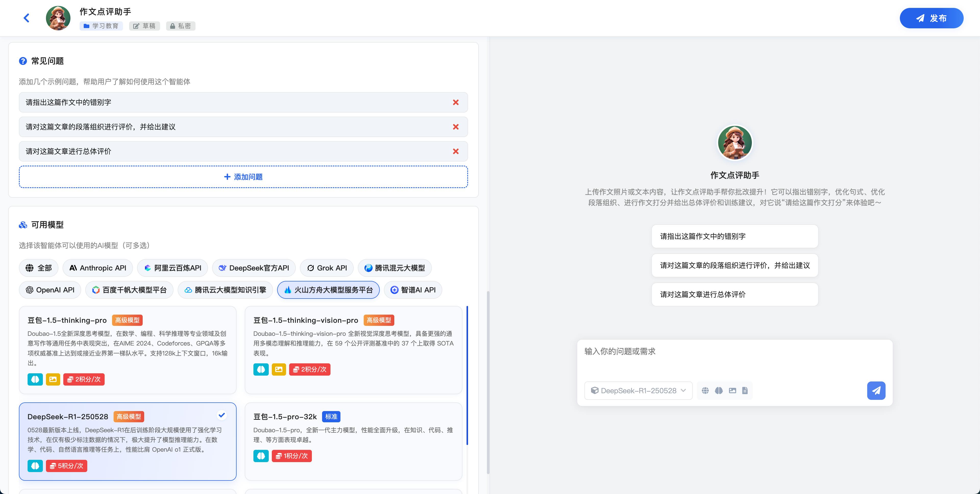Click thinking brain icon on 豆包-1.5-thinking-pro
The width and height of the screenshot is (980, 494).
click(35, 379)
